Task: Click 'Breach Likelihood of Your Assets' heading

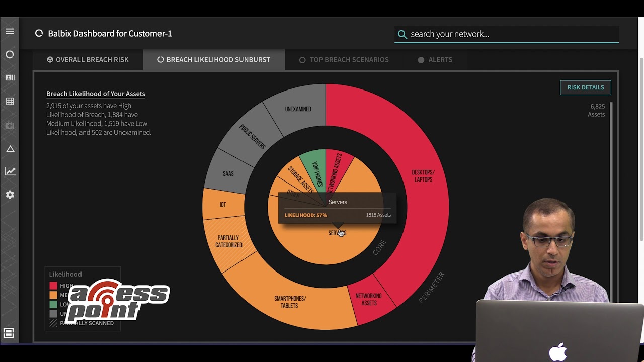Action: (96, 94)
